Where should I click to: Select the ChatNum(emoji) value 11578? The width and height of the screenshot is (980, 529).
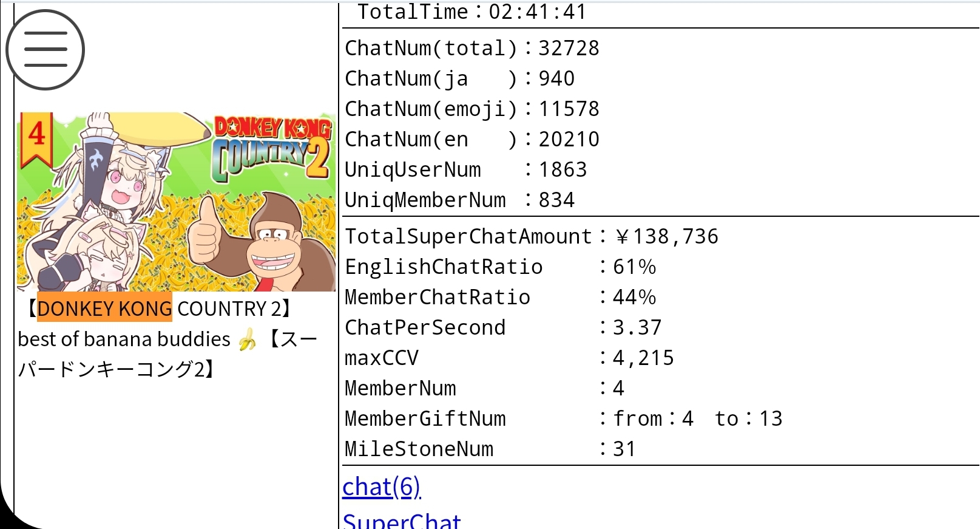click(569, 109)
